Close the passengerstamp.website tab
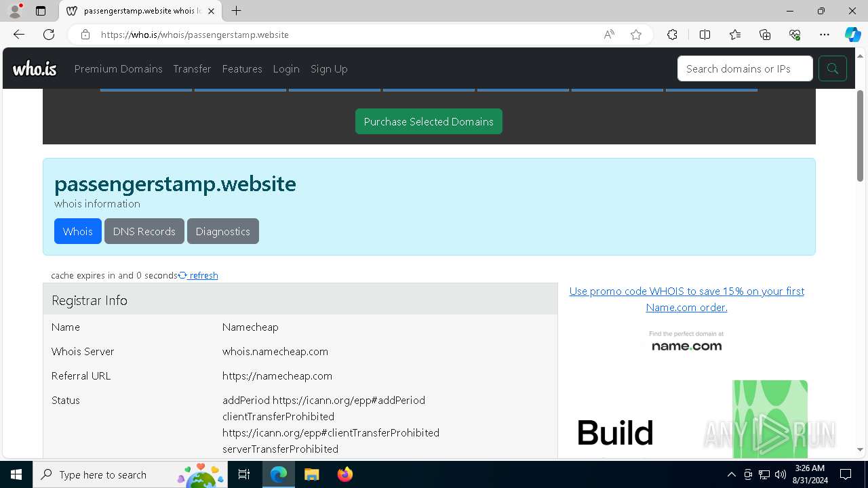This screenshot has height=488, width=868. tap(212, 11)
